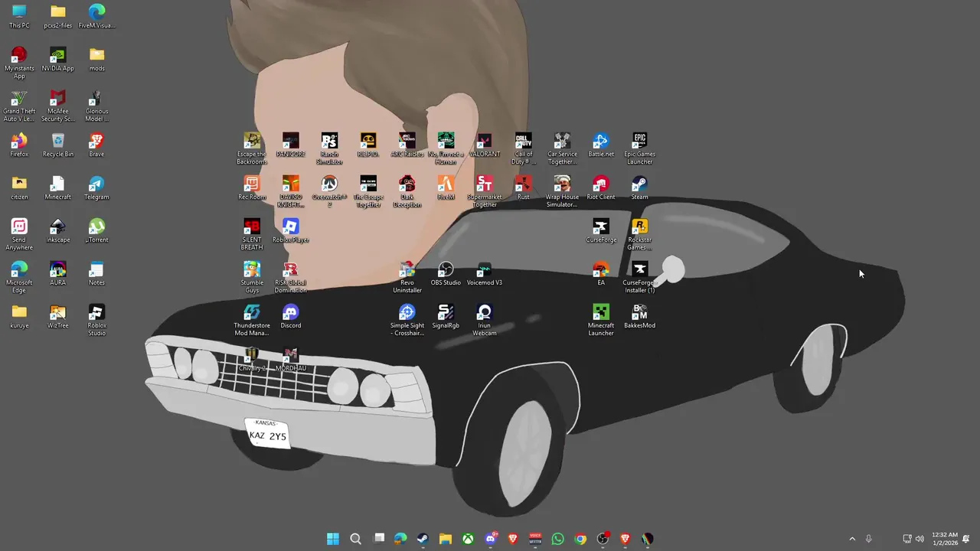The image size is (980, 551).
Task: Select the Brave desktop shortcut
Action: click(96, 145)
